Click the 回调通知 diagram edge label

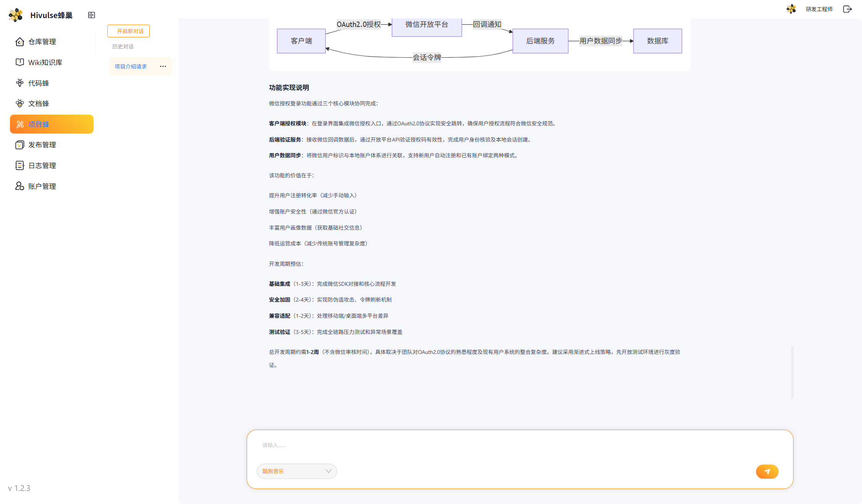(x=487, y=25)
